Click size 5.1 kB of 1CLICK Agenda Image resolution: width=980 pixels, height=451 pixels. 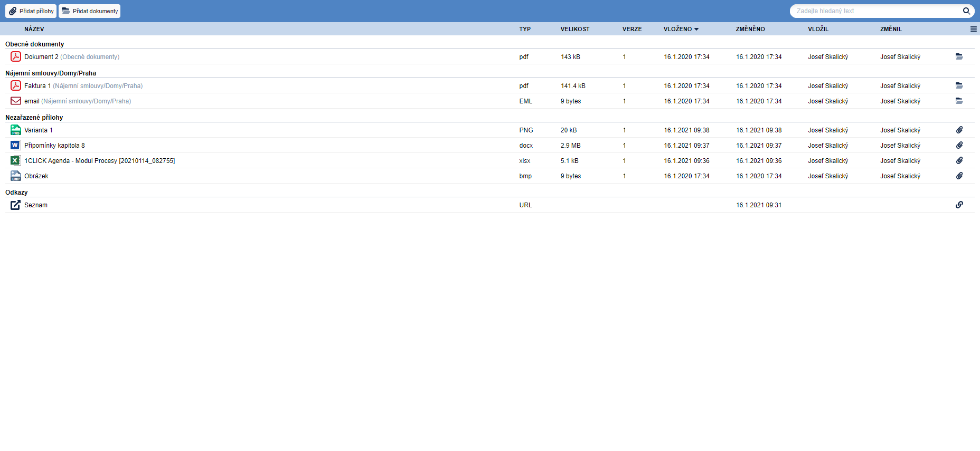pos(570,161)
